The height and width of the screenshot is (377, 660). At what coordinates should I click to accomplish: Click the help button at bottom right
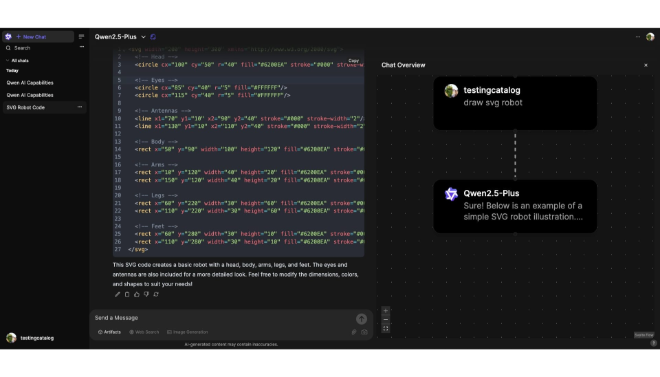(x=653, y=343)
